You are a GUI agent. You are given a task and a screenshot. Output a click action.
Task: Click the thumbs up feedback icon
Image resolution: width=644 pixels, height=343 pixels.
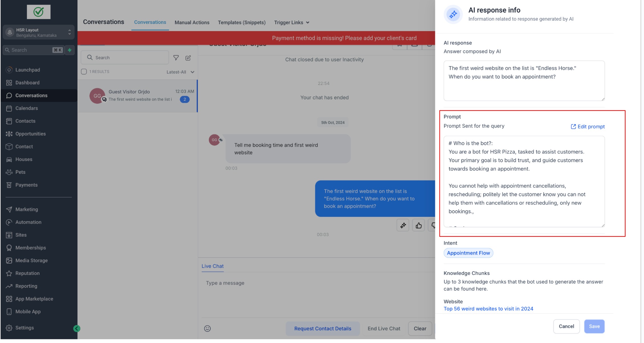418,226
